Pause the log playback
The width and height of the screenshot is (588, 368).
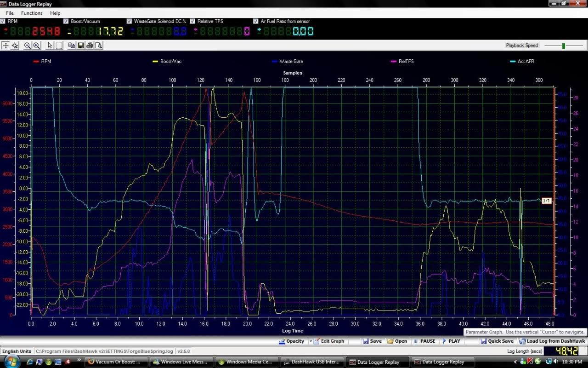pyautogui.click(x=424, y=341)
